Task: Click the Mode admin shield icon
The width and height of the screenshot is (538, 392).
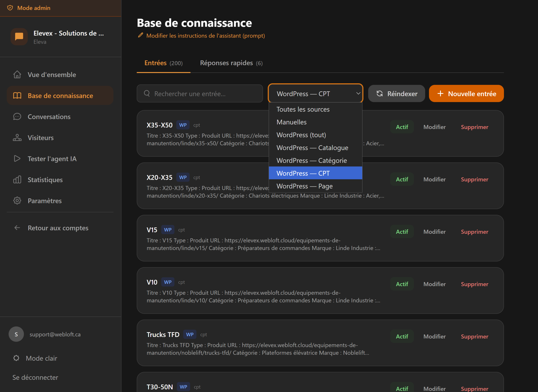Action: click(x=10, y=8)
